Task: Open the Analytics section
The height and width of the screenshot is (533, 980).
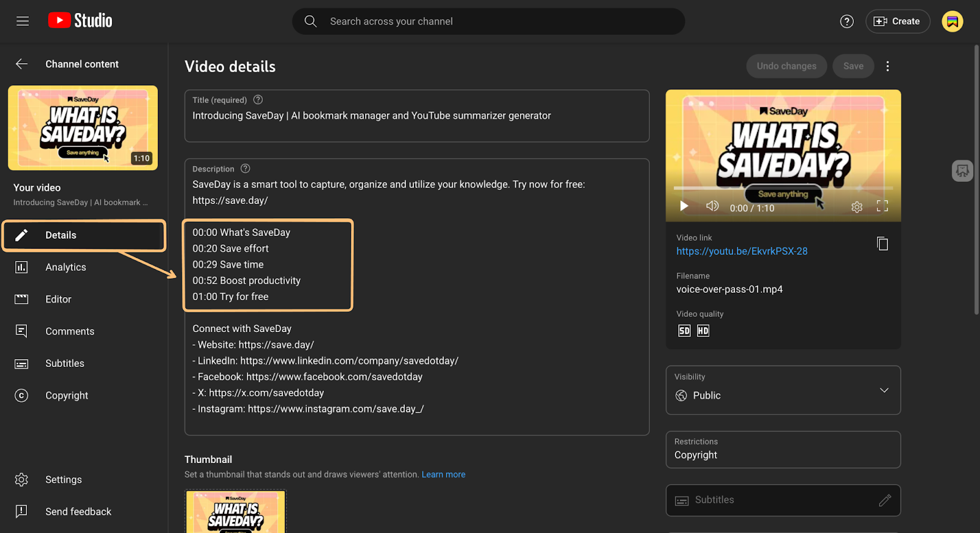Action: (x=66, y=267)
